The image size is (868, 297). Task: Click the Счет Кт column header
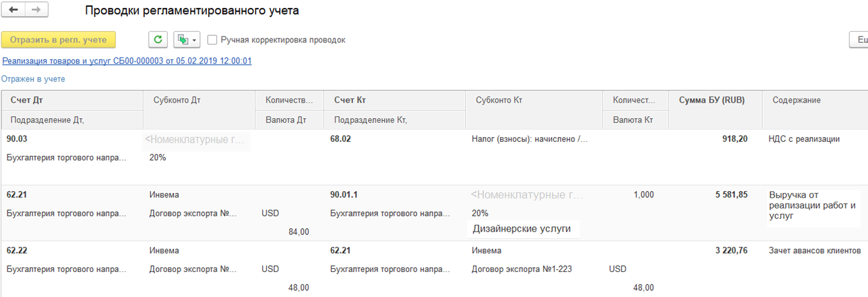click(349, 100)
